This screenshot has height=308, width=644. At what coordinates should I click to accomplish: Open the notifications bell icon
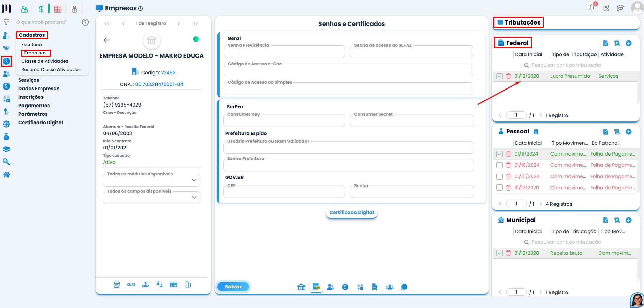592,8
